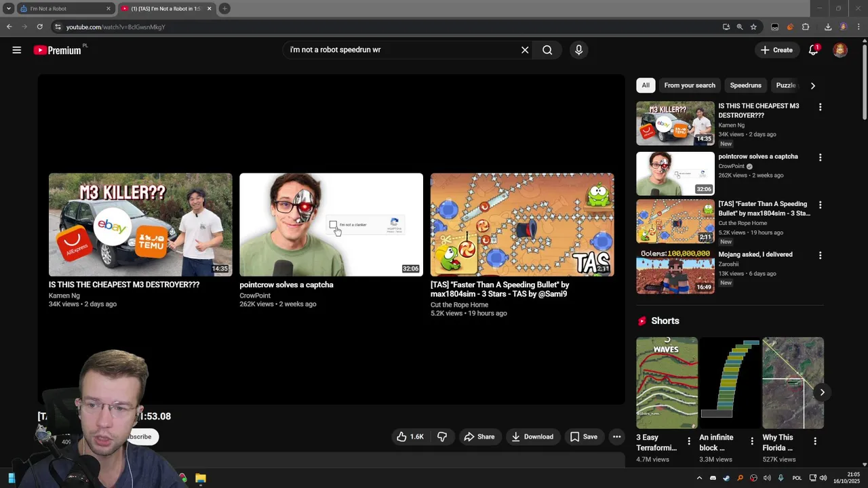
Task: Show next Shorts with the arrow
Action: click(822, 392)
